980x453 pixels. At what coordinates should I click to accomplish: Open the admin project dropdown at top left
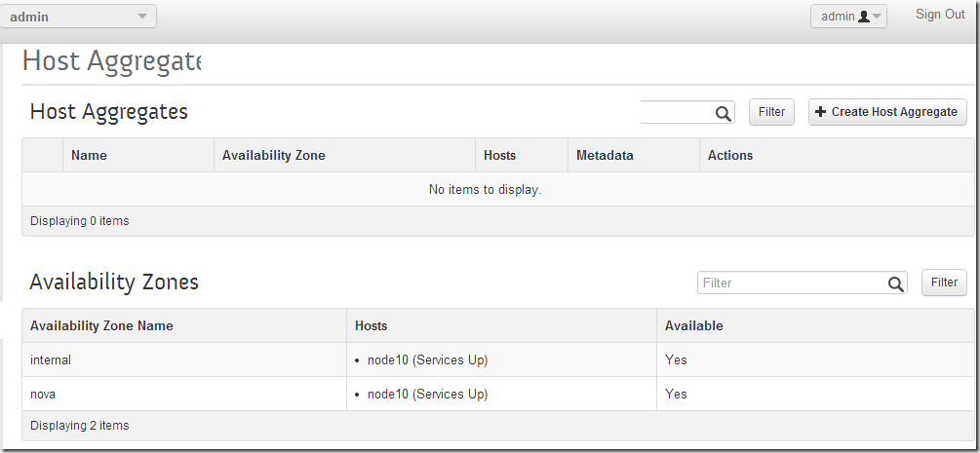pyautogui.click(x=78, y=17)
